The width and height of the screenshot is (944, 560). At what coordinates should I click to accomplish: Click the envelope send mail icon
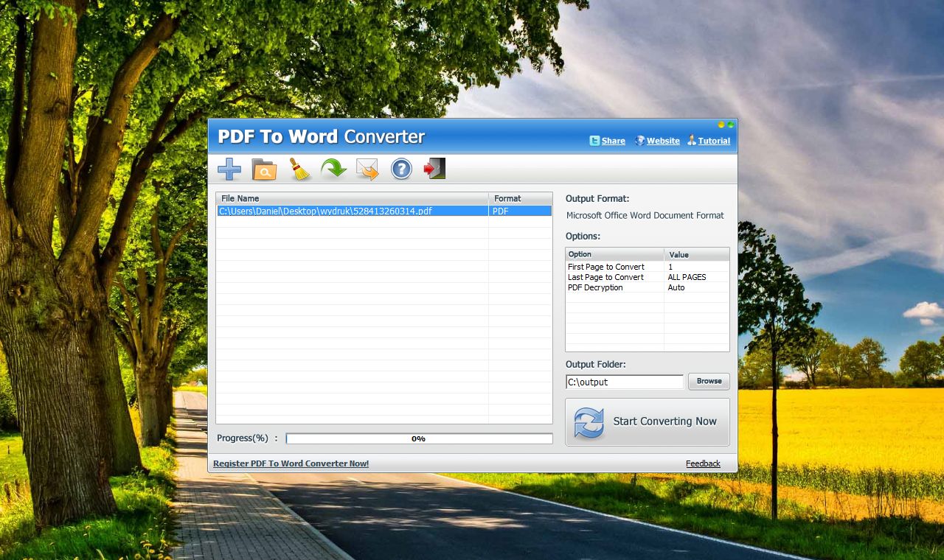367,169
